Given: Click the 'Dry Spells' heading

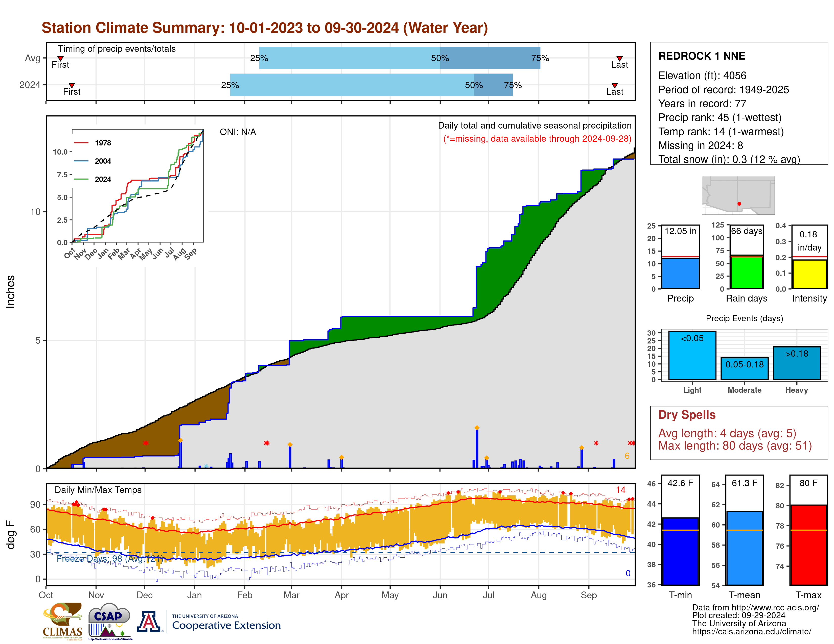Looking at the screenshot, I should click(x=687, y=415).
